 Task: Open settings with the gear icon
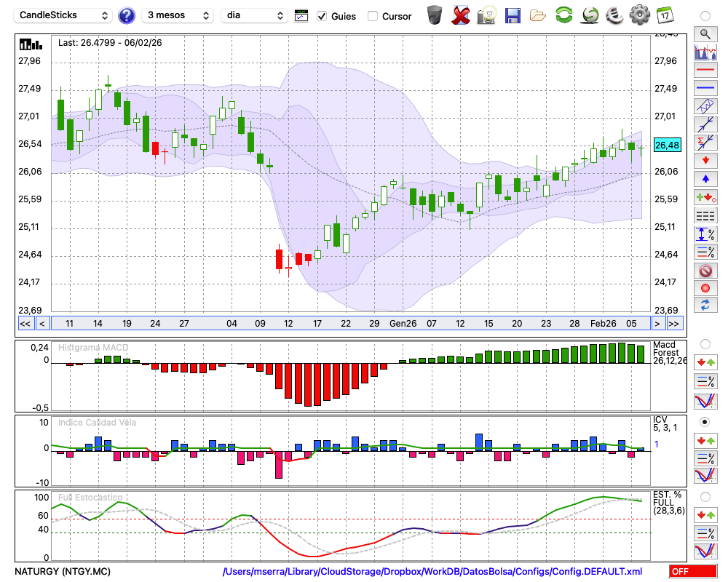point(640,15)
